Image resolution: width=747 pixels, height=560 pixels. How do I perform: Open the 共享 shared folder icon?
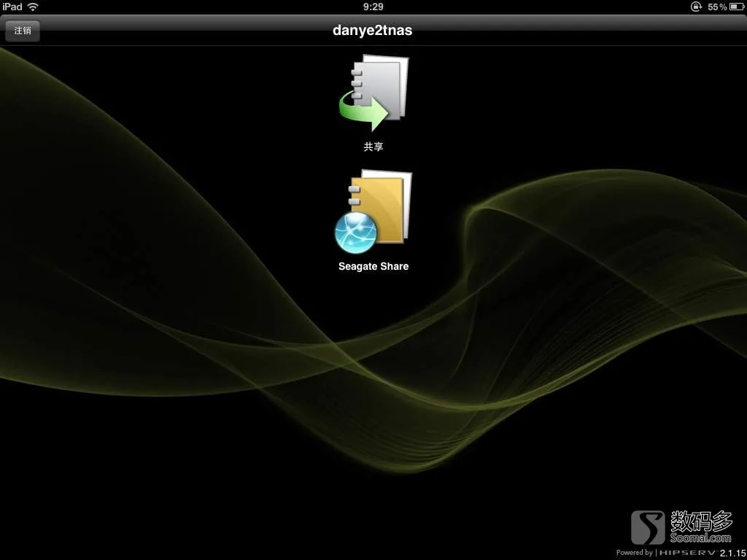tap(373, 93)
